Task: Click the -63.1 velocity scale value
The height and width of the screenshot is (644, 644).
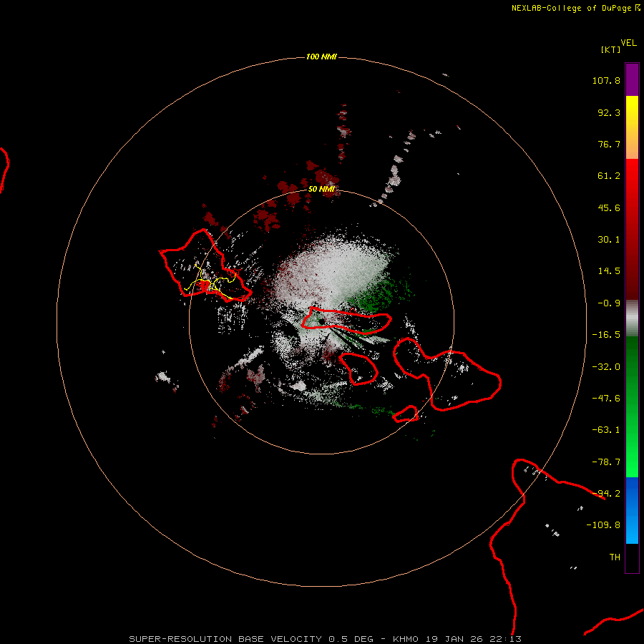Action: [606, 430]
